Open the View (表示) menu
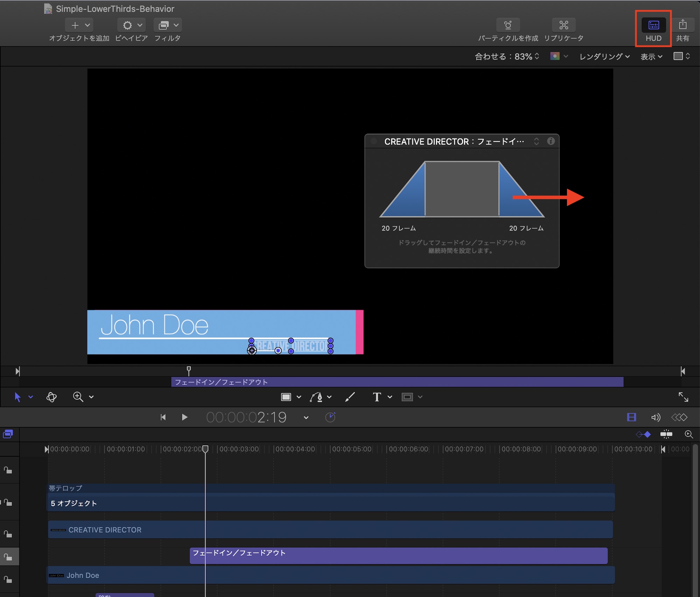 (x=651, y=56)
